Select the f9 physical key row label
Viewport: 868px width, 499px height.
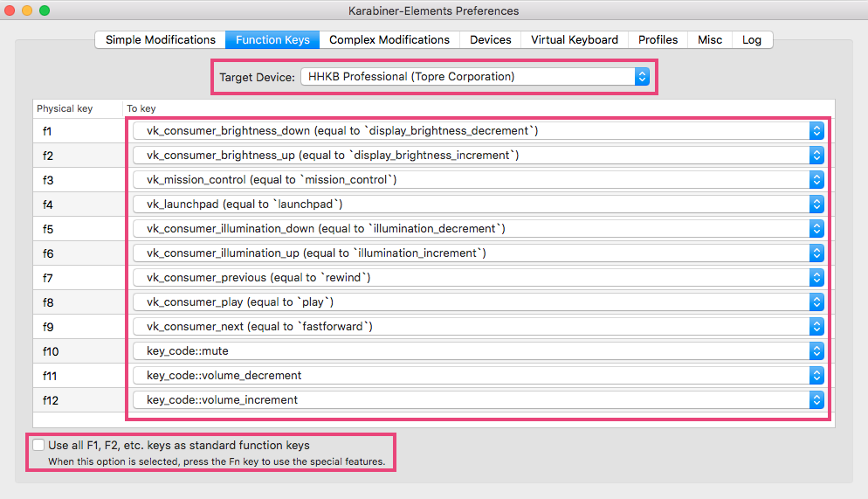[x=48, y=327]
